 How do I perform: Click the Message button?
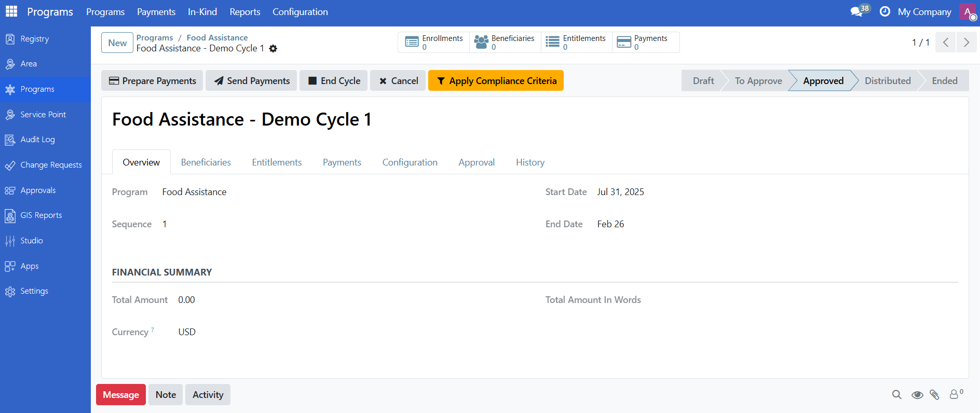(121, 395)
